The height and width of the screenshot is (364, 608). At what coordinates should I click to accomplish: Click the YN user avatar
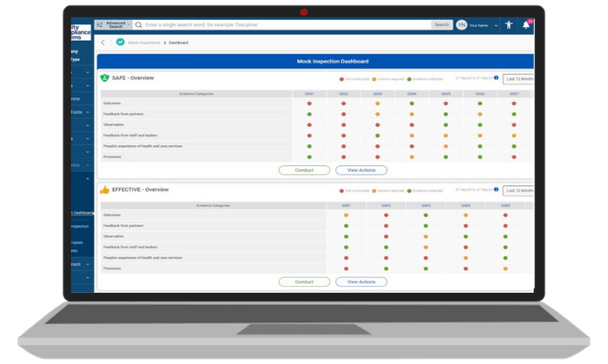pyautogui.click(x=461, y=25)
